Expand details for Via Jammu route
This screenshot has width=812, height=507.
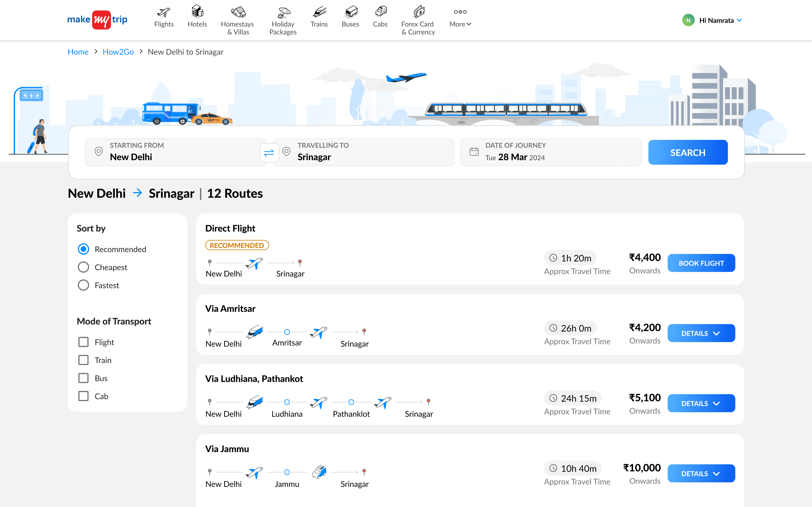click(x=701, y=474)
